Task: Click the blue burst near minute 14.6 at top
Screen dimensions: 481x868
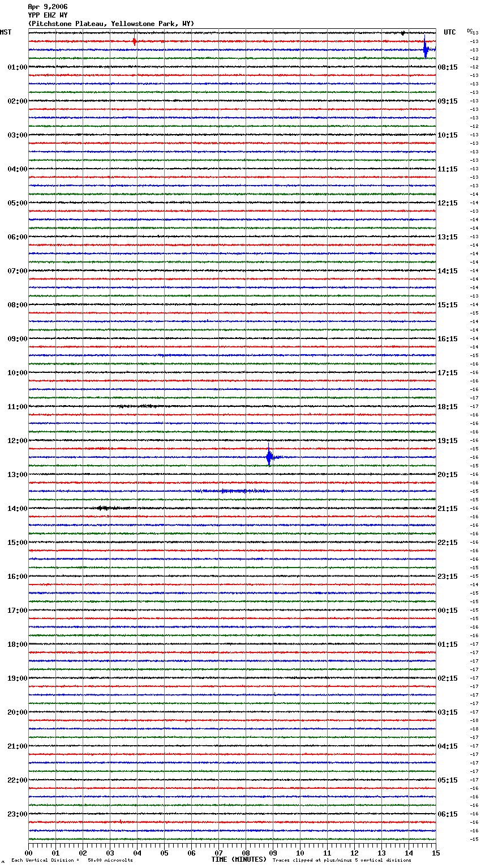Action: 426,49
